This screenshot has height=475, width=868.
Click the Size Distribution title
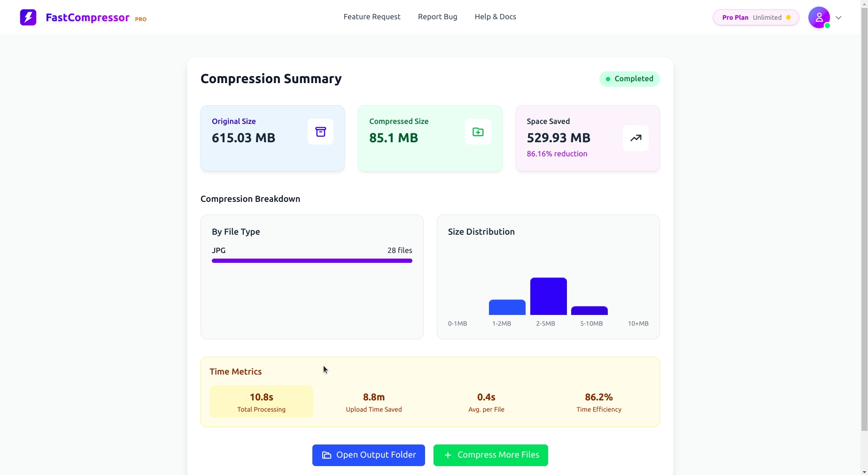click(481, 232)
